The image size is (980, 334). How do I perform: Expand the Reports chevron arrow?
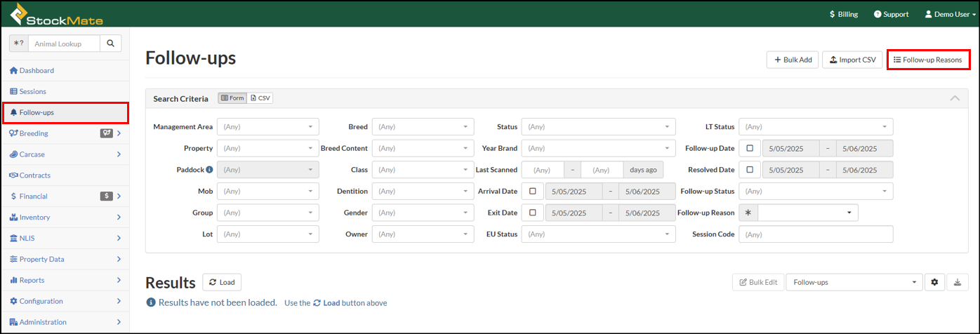click(119, 280)
